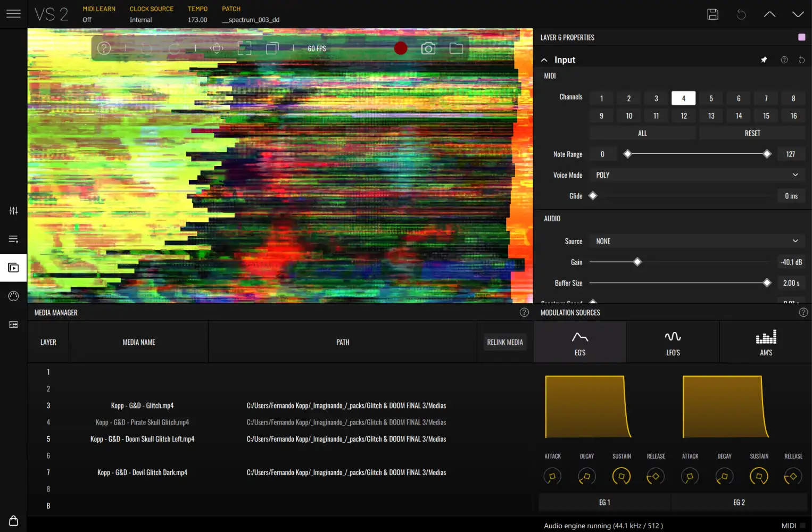Start recording with the red record button
812x532 pixels.
pos(401,48)
